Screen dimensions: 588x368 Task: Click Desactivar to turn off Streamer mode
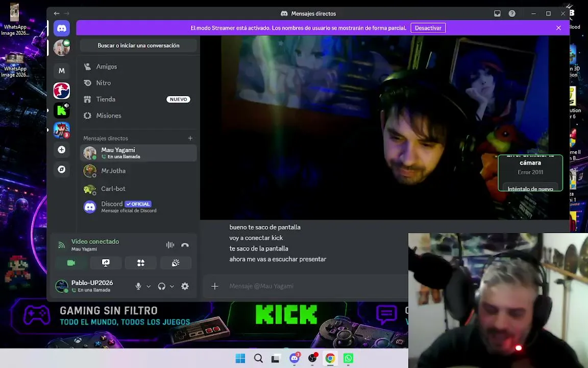[428, 28]
